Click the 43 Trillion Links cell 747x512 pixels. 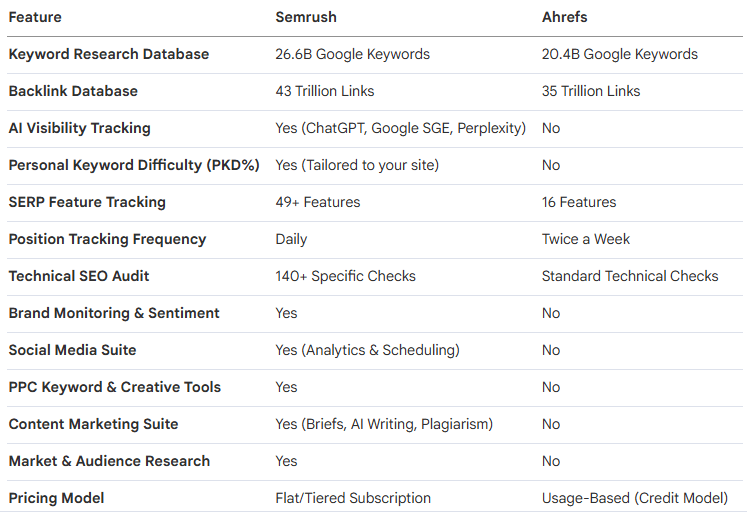coord(324,91)
